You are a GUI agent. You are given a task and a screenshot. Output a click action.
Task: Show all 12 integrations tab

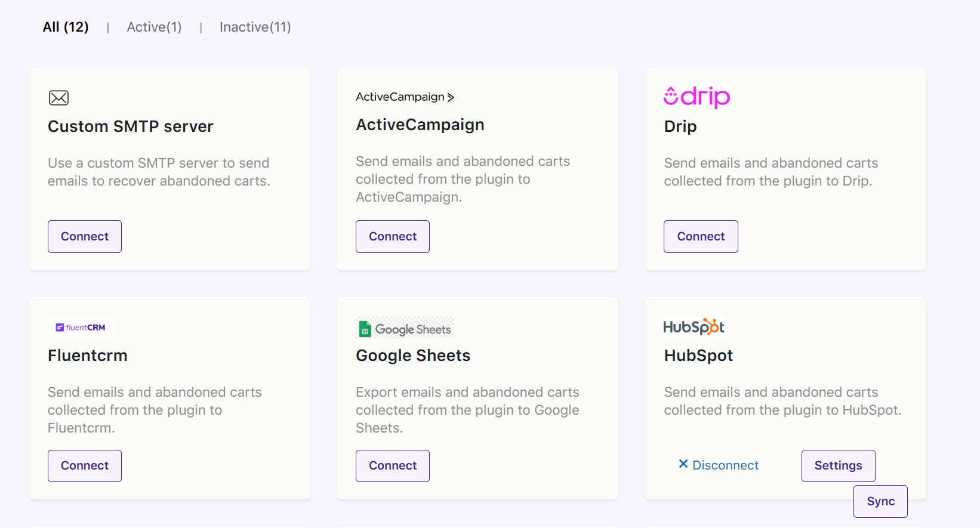(x=66, y=27)
